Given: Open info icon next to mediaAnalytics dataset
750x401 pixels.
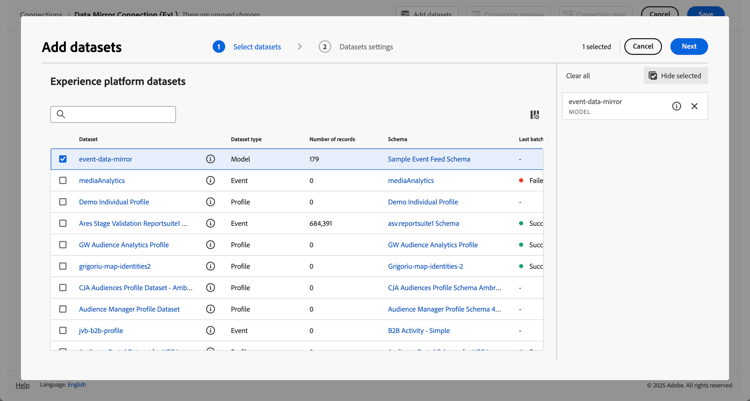Looking at the screenshot, I should pos(210,181).
